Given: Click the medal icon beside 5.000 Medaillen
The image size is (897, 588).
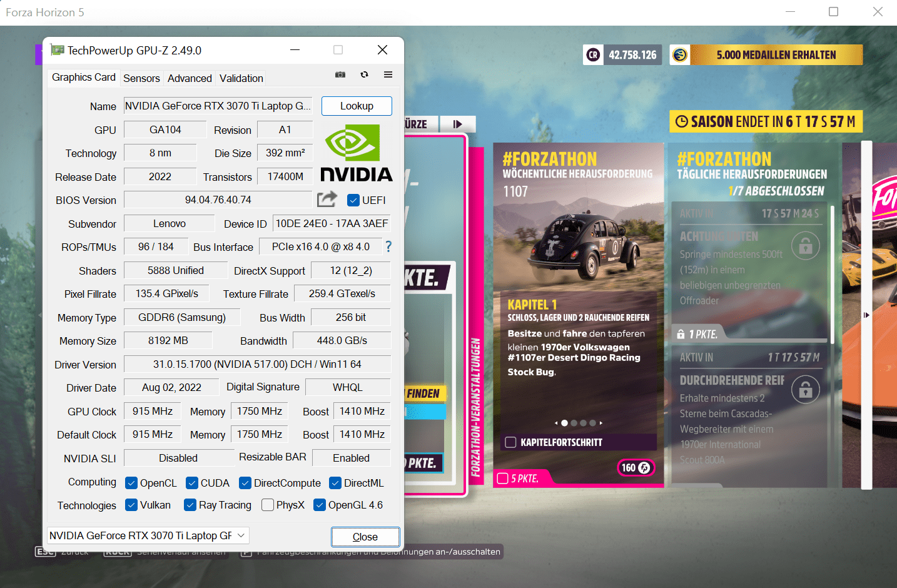Looking at the screenshot, I should tap(680, 55).
